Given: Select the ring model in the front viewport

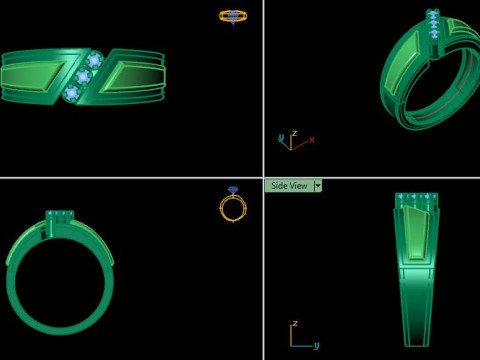Looking at the screenshot, I should (x=60, y=272).
